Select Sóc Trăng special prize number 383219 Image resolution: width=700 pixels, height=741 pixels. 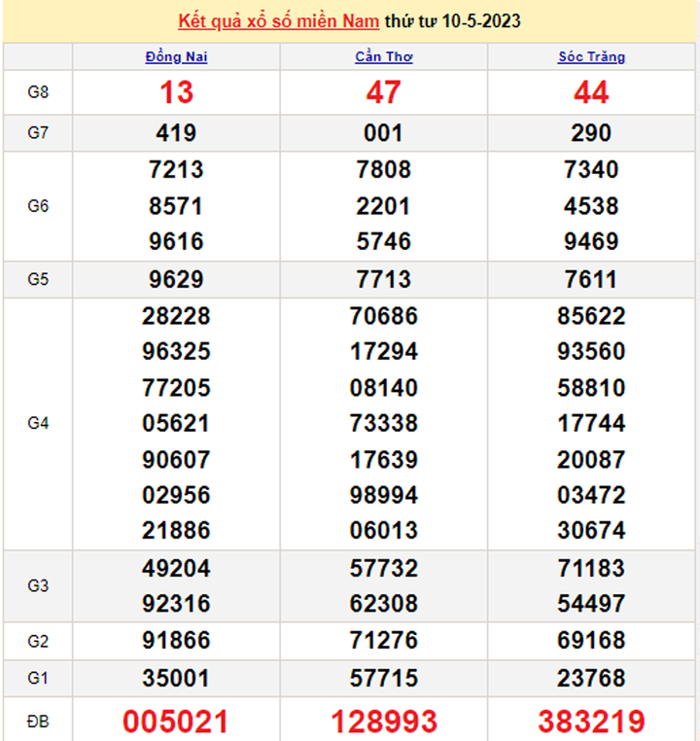click(591, 722)
